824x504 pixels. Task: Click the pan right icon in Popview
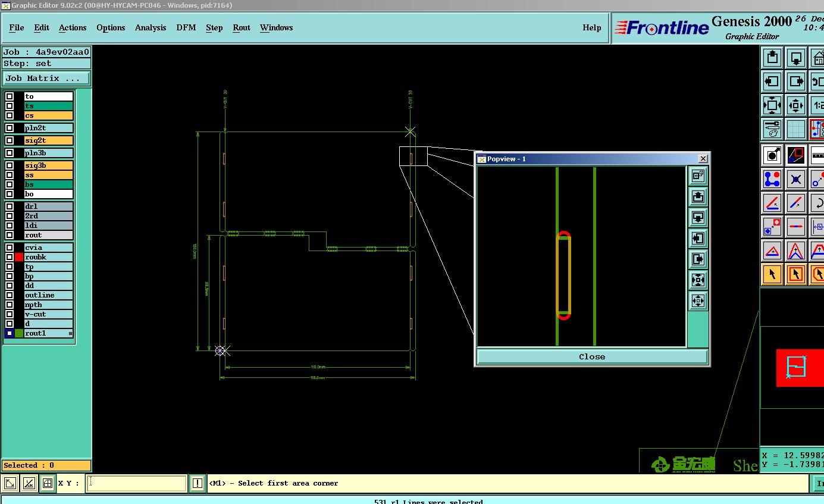(698, 259)
